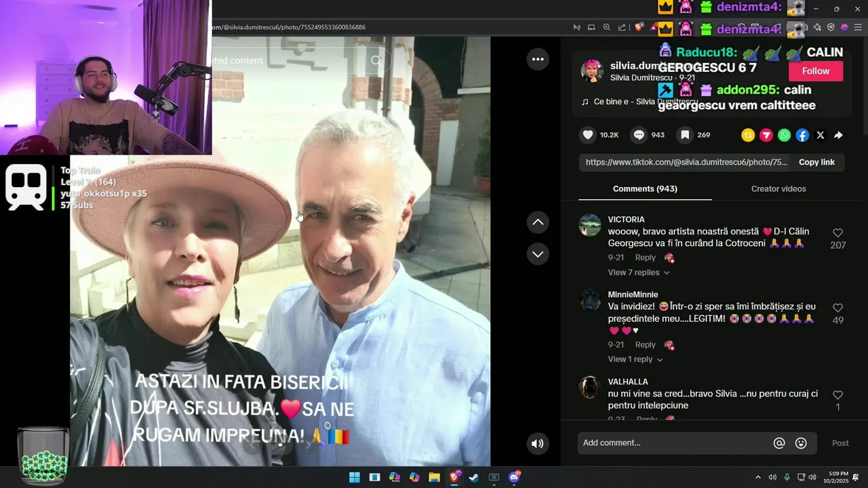The width and height of the screenshot is (868, 488).
Task: Open more share options arrow
Action: tap(839, 135)
